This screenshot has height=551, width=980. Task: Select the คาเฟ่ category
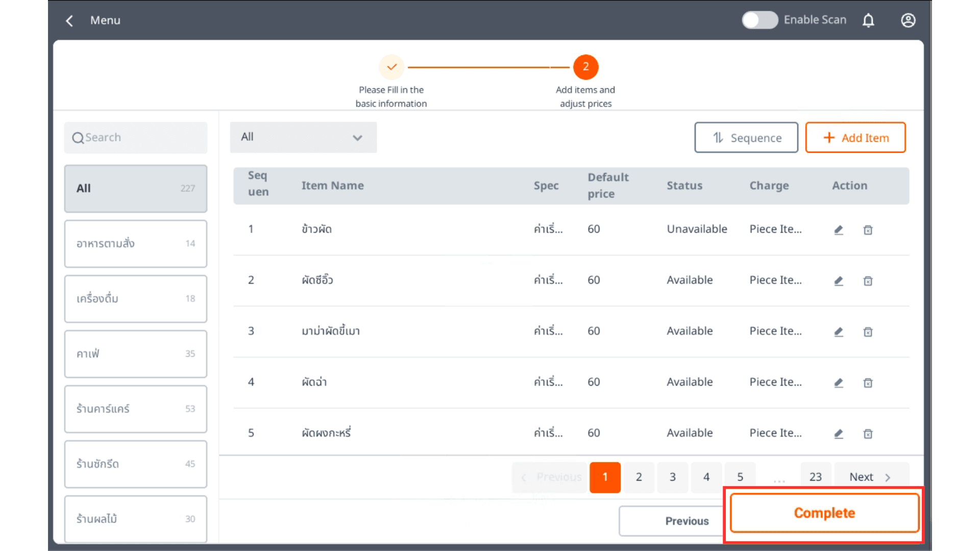click(x=135, y=354)
